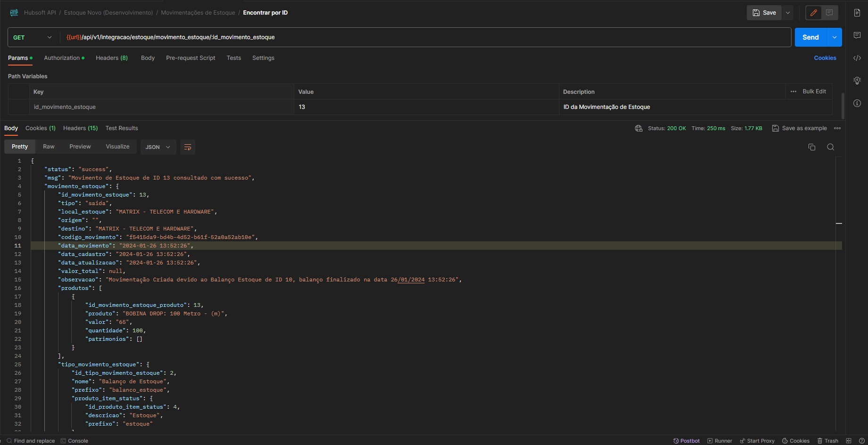Click the Save button
The height and width of the screenshot is (445, 868).
(764, 13)
